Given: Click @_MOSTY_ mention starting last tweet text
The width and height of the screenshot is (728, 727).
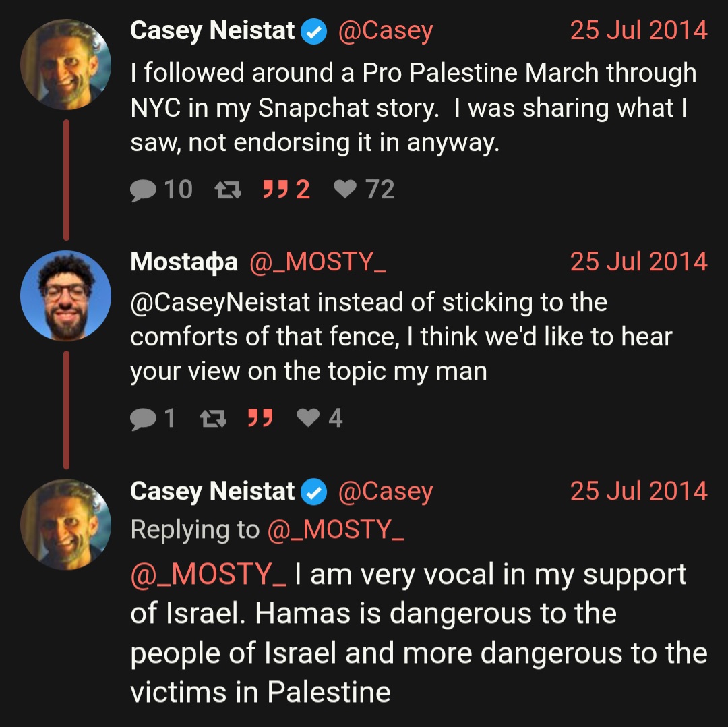Looking at the screenshot, I should point(208,574).
